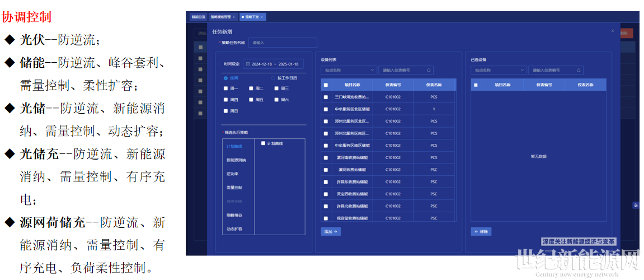Click calendar icon in 时间设定 date range
The height and width of the screenshot is (280, 644).
pyautogui.click(x=248, y=64)
